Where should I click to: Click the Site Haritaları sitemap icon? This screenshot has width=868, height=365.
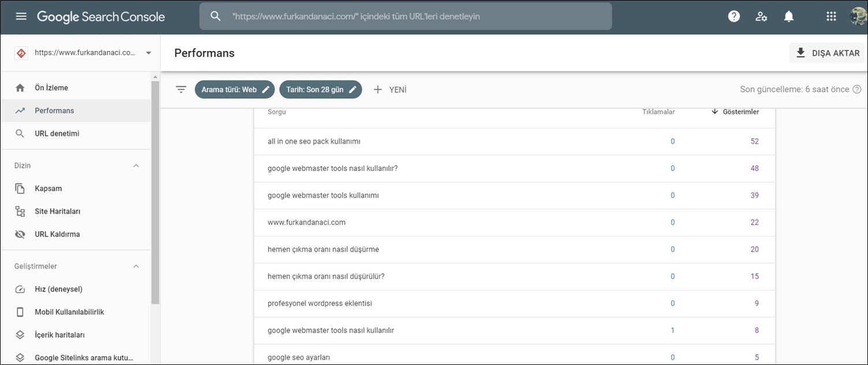click(x=20, y=211)
